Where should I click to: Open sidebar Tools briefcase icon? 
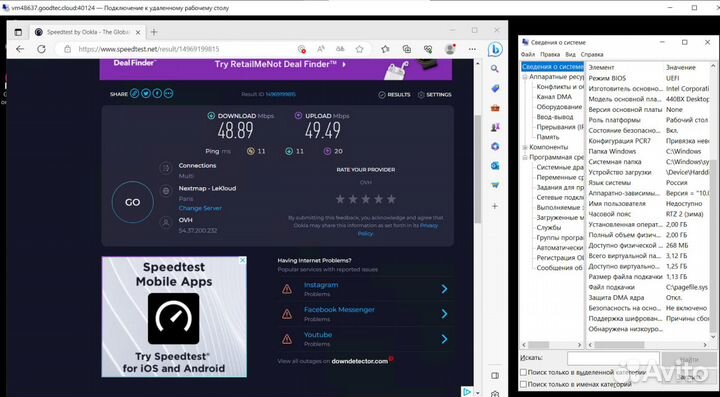pos(495,108)
